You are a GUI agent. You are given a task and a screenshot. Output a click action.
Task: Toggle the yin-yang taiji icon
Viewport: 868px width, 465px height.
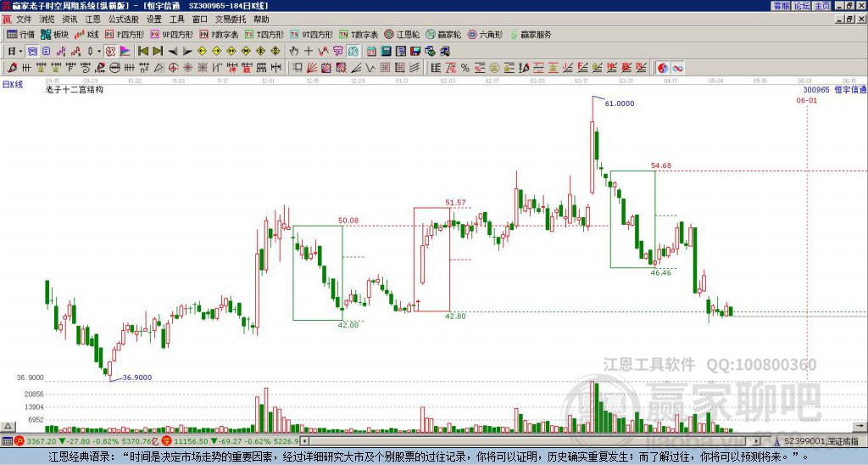pyautogui.click(x=663, y=68)
